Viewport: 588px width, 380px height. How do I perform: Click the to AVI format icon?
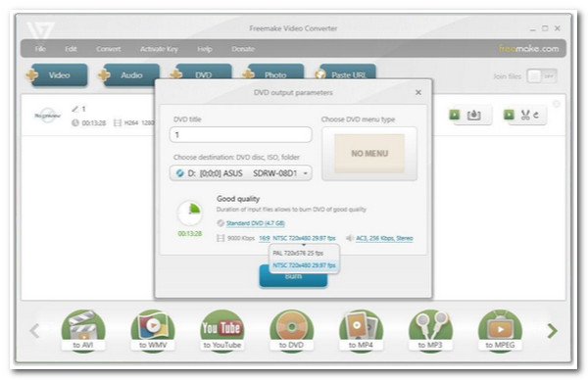click(83, 330)
